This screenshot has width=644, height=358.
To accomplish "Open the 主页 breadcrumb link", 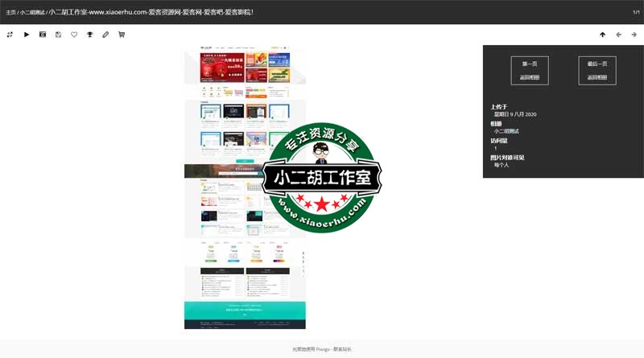I will (x=10, y=13).
